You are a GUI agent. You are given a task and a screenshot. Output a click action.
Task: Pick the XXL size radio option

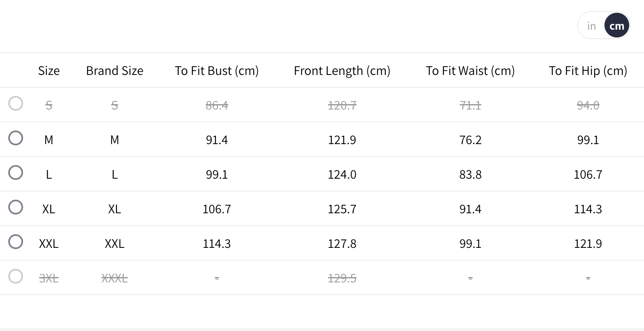coord(16,242)
